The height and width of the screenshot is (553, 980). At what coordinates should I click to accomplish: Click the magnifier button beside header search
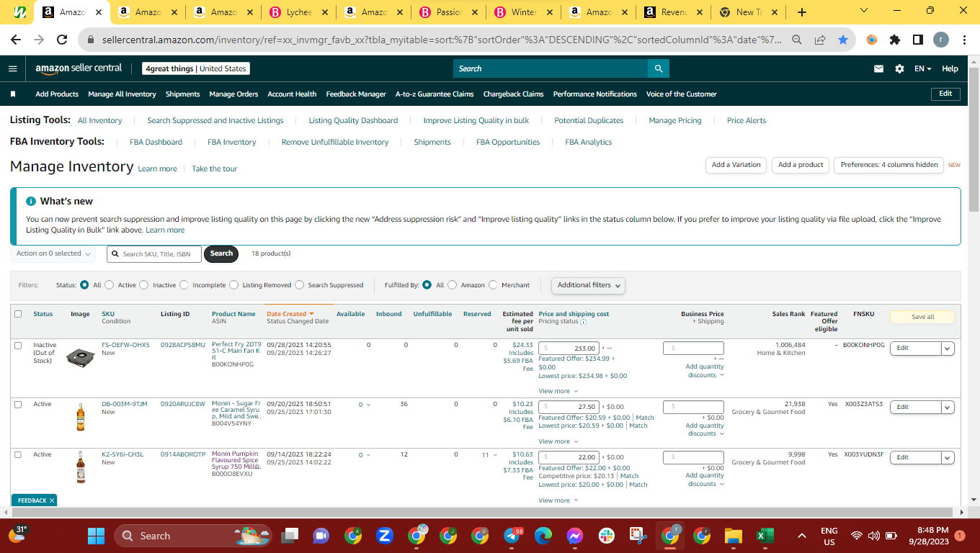click(x=659, y=68)
